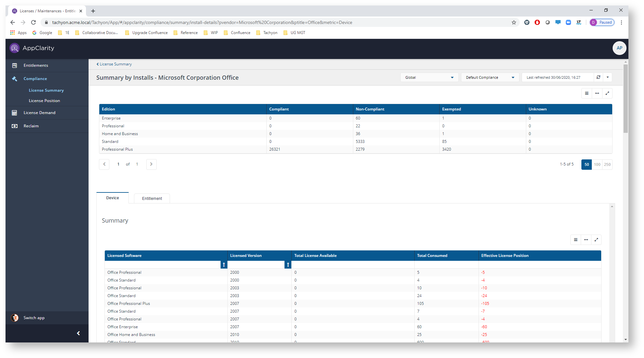This screenshot has width=644, height=358.
Task: Open the Default Compliance dropdown
Action: click(490, 77)
